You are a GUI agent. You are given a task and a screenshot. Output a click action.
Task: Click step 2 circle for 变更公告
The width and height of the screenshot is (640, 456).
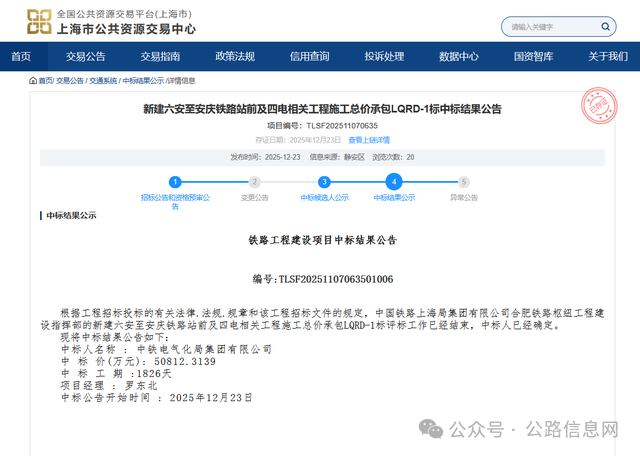[254, 182]
